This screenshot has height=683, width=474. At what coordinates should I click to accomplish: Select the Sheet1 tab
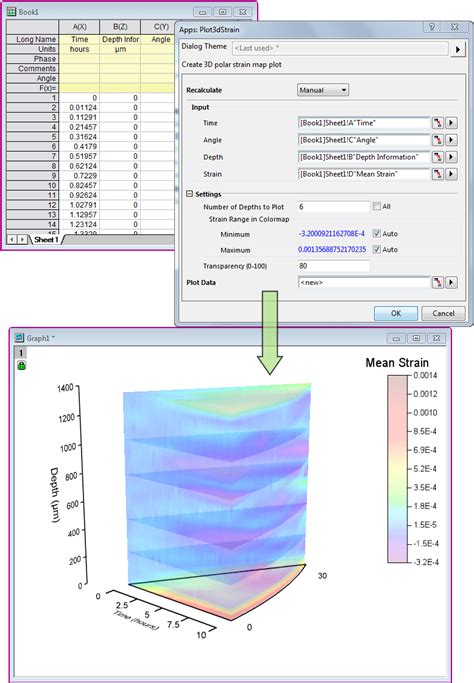(45, 240)
